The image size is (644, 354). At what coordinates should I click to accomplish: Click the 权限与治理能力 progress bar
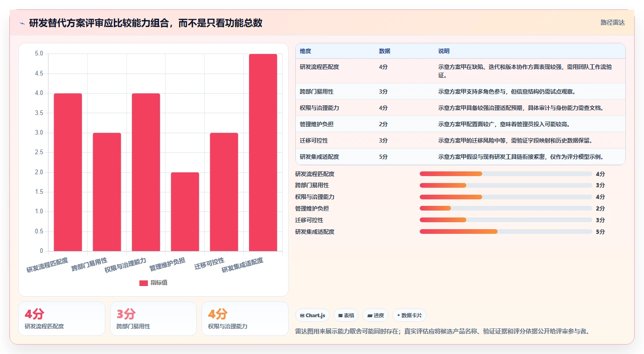(x=506, y=197)
